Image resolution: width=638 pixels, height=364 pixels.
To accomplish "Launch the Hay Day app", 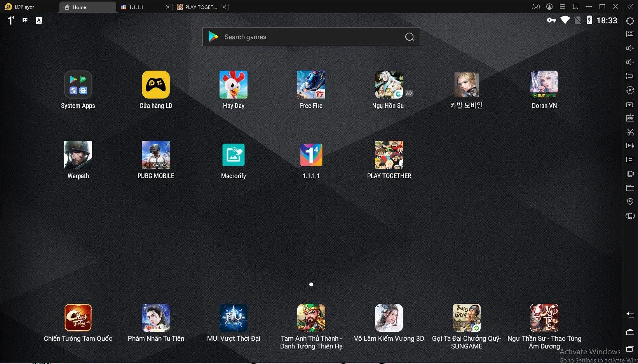I will click(233, 85).
